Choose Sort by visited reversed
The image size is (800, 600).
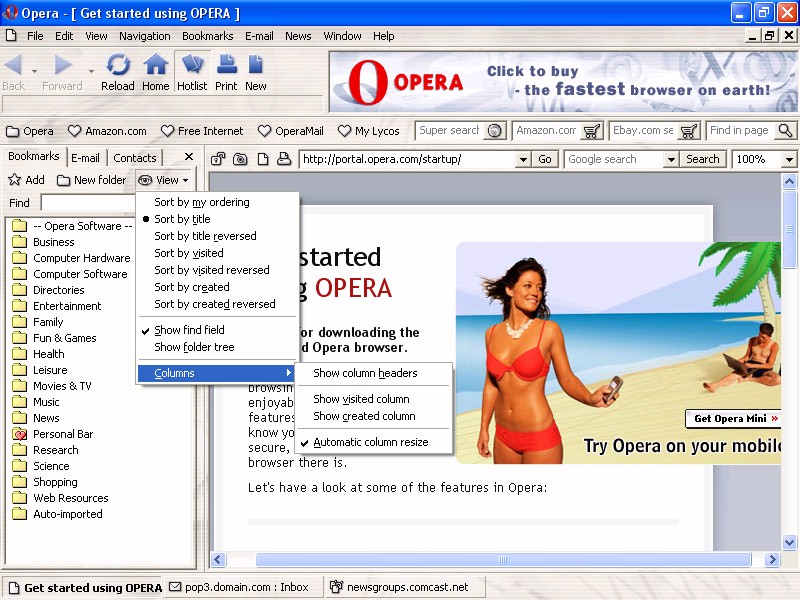tap(218, 270)
